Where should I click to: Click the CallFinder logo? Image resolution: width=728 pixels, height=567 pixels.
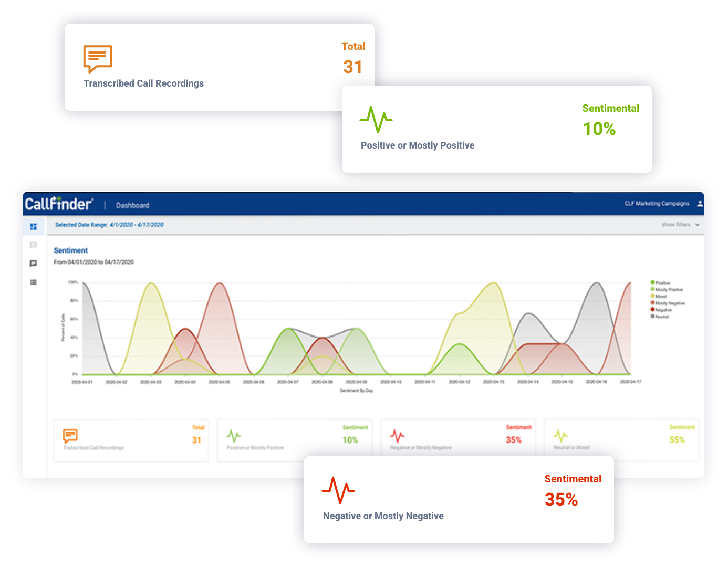click(x=59, y=204)
